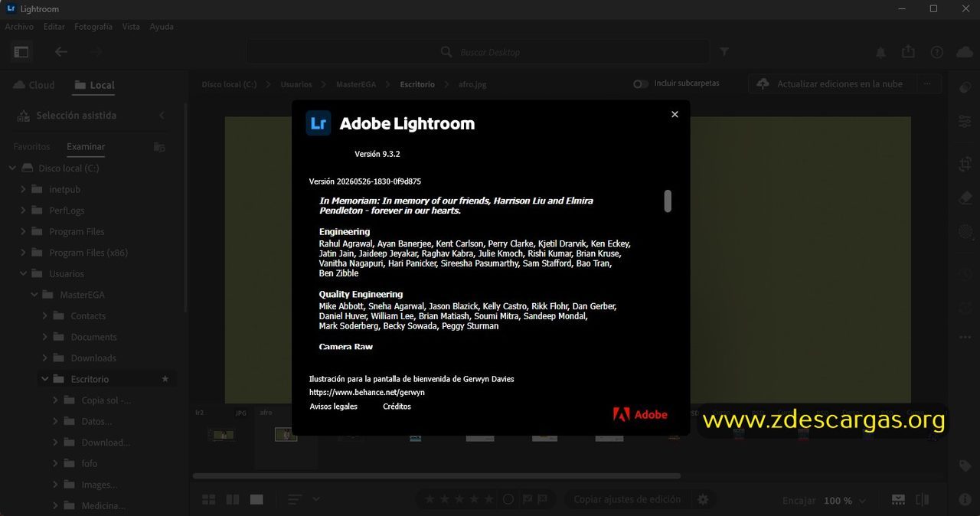Expand the inetpub folder
This screenshot has height=516, width=980.
[x=24, y=189]
